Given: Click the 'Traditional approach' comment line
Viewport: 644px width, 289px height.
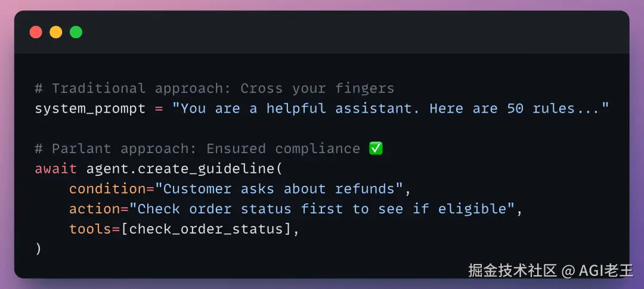Looking at the screenshot, I should 215,88.
